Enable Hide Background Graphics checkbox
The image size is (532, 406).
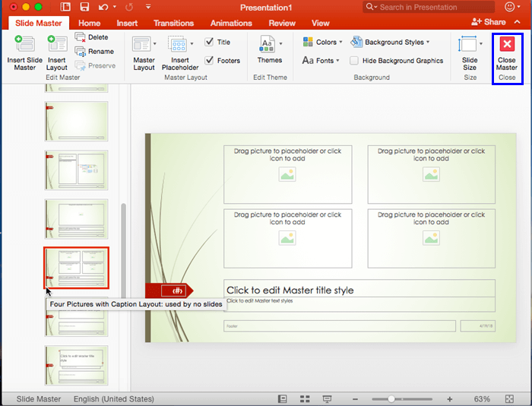354,61
